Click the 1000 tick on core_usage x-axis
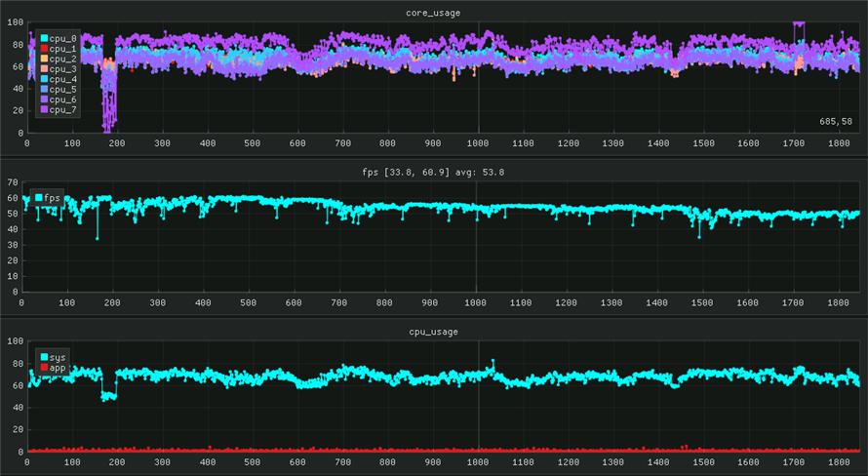The width and height of the screenshot is (868, 476). (478, 143)
